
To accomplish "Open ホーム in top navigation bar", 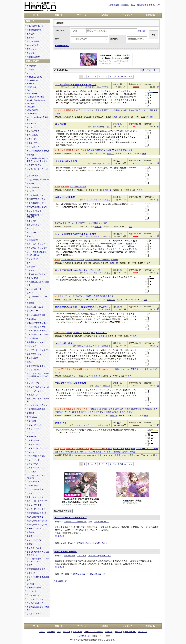I will click(x=36, y=15).
